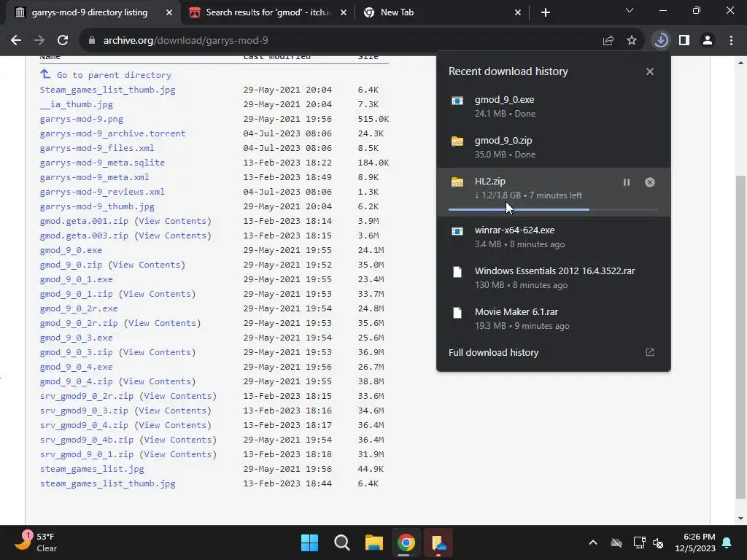Click the forward navigation arrow
The height and width of the screenshot is (560, 747).
pyautogui.click(x=39, y=41)
